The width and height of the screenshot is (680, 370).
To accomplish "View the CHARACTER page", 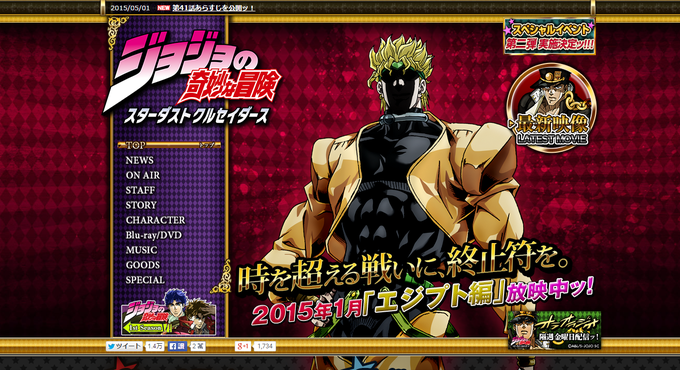I will tap(155, 220).
